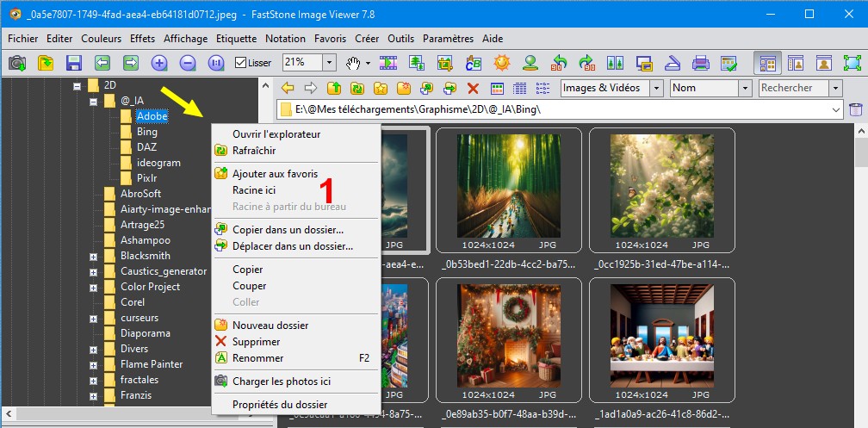Expand the curseurs folder in tree
Viewport: 868px width, 428px height.
[93, 319]
